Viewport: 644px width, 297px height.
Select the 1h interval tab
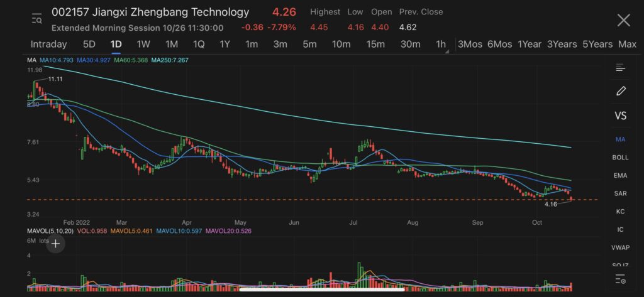coord(441,45)
